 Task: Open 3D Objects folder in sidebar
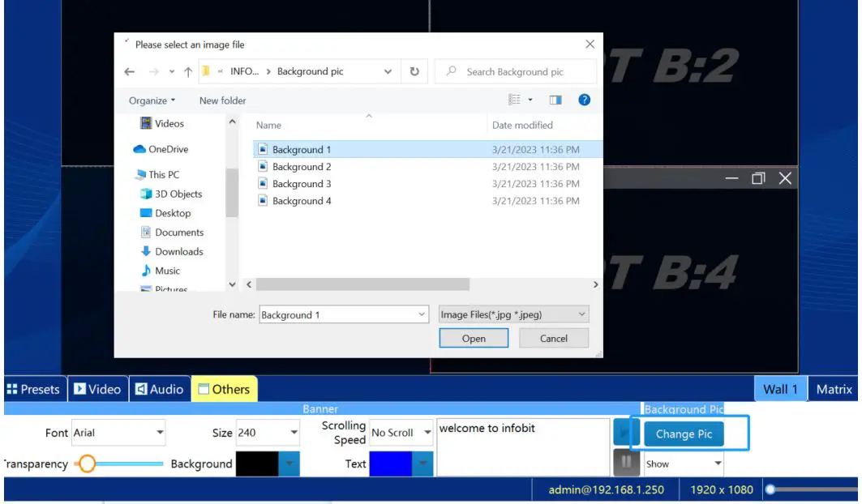pyautogui.click(x=171, y=194)
